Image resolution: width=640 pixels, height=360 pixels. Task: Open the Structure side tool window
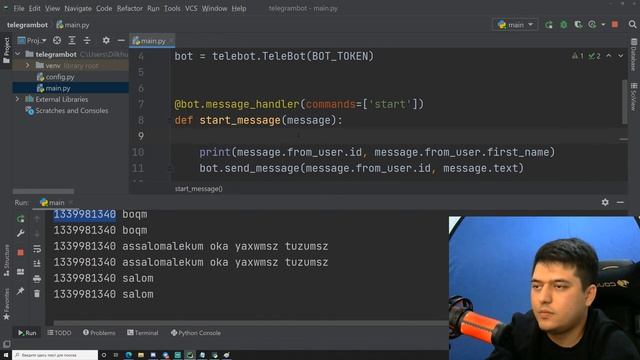click(x=6, y=260)
